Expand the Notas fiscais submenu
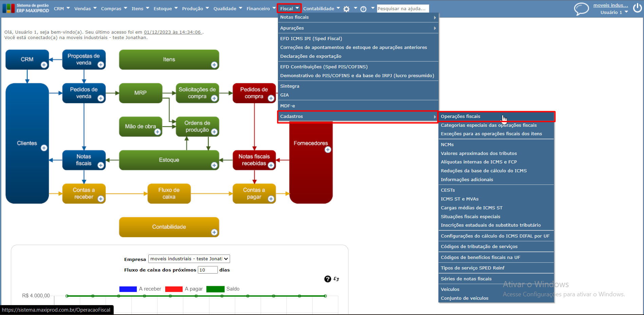This screenshot has height=315, width=644. click(x=358, y=17)
